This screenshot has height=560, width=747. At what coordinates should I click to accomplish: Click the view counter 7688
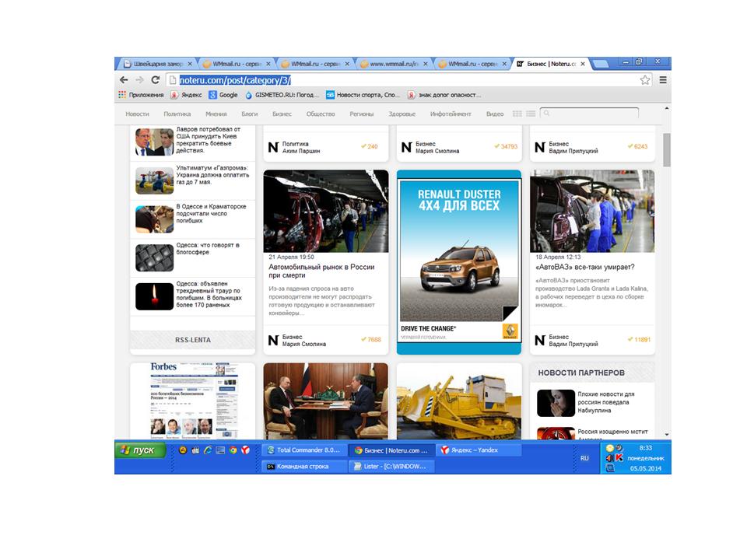(x=371, y=340)
